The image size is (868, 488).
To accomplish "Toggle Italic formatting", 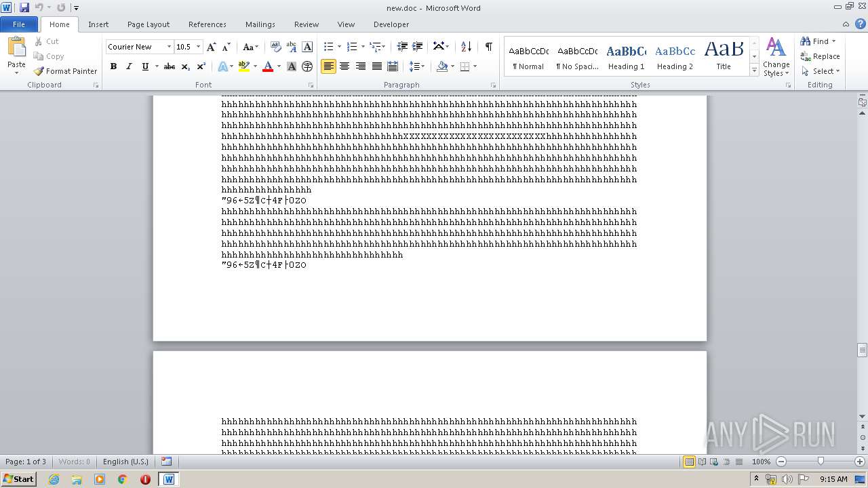I will pos(129,66).
